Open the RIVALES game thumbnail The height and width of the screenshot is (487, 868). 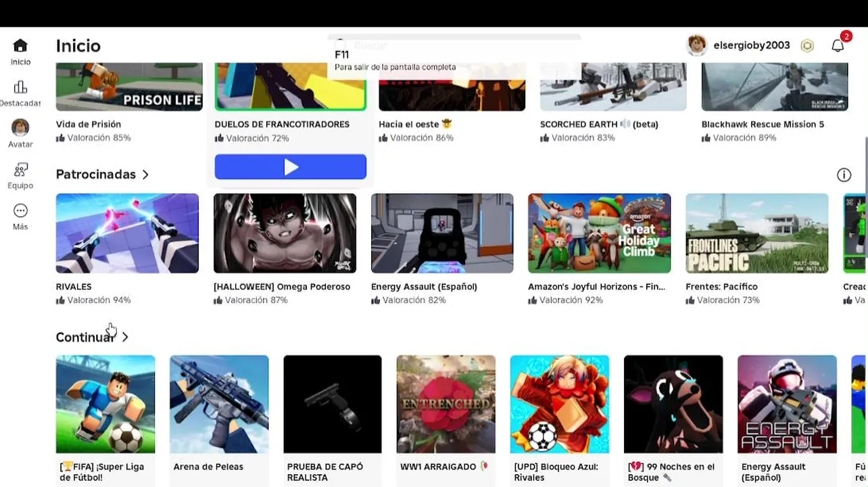click(127, 233)
